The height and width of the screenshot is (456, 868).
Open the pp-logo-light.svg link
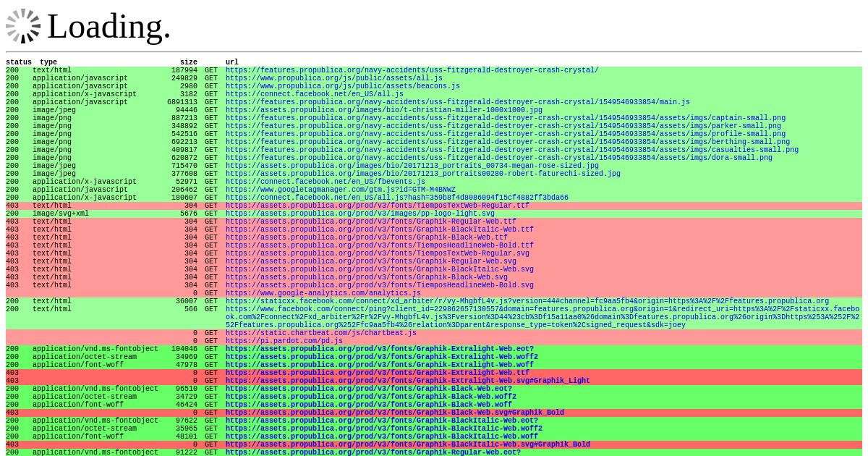point(360,214)
